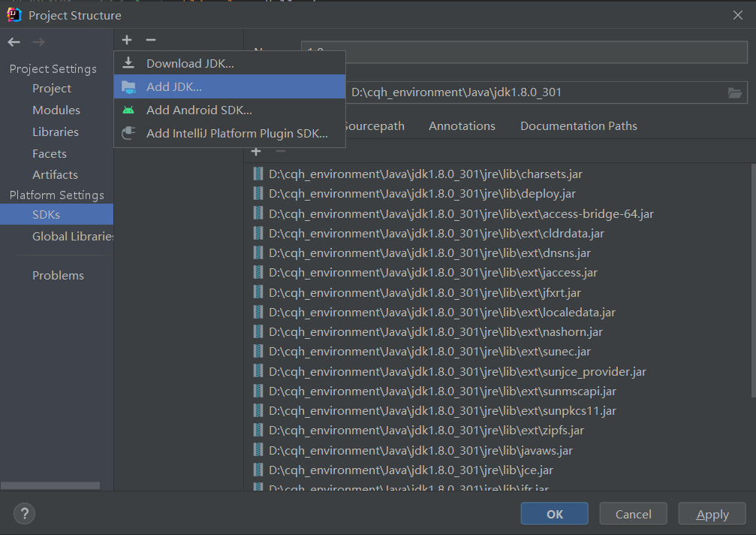Switch to the Documentation Paths tab

[x=579, y=126]
